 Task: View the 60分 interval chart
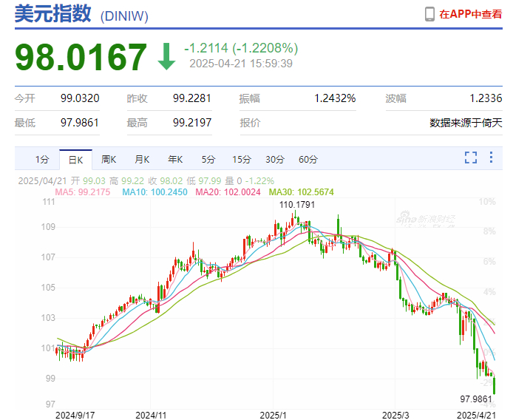pos(308,160)
